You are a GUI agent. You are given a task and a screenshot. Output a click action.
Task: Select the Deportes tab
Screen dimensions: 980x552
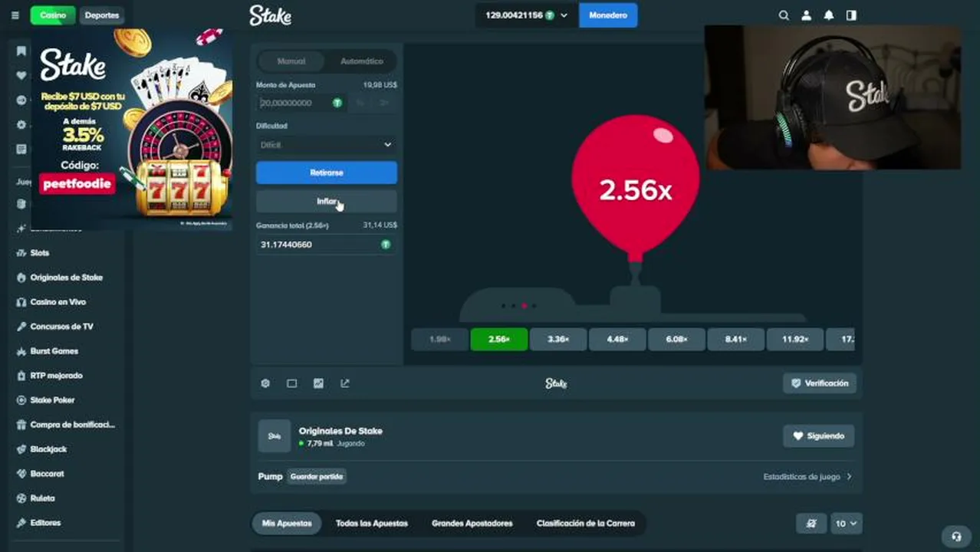(x=102, y=15)
